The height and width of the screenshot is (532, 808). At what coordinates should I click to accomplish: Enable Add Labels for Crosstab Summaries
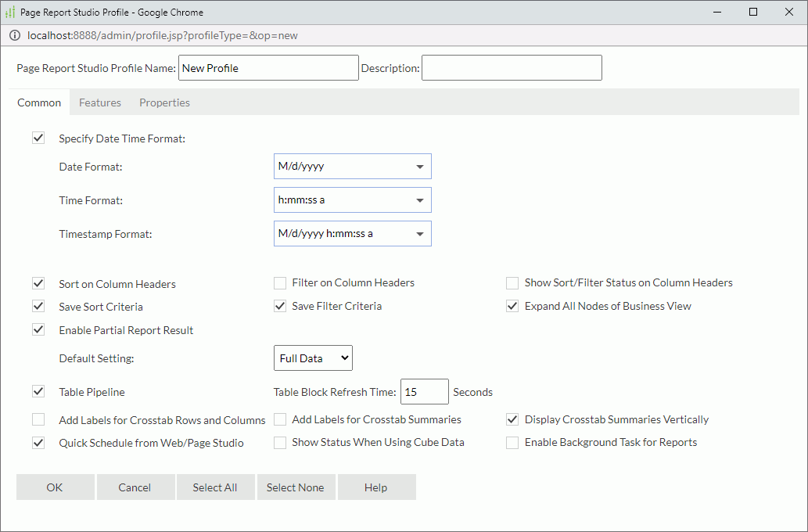point(280,420)
